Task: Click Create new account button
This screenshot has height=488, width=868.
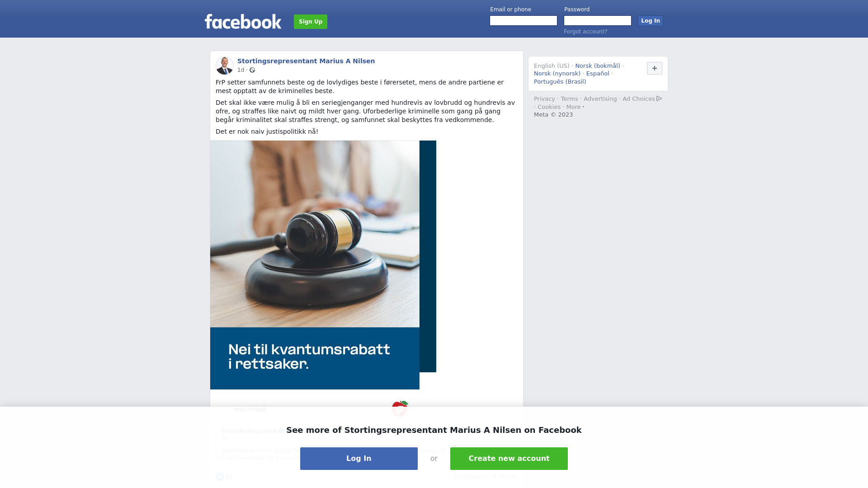Action: [x=509, y=459]
